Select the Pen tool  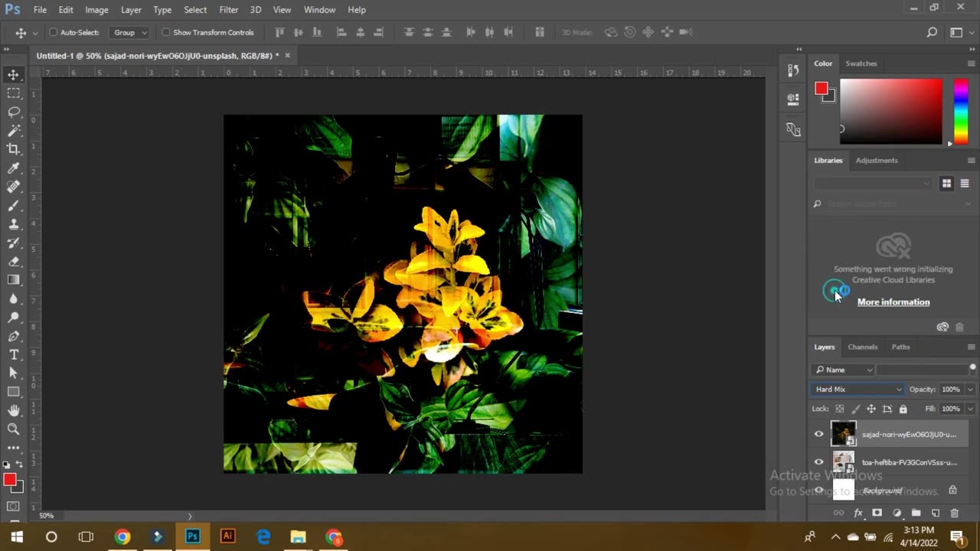click(x=14, y=336)
